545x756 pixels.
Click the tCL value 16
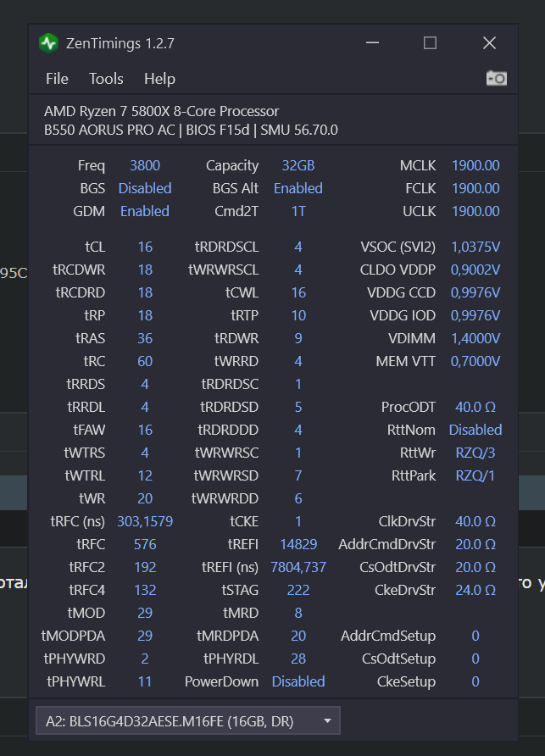click(145, 247)
